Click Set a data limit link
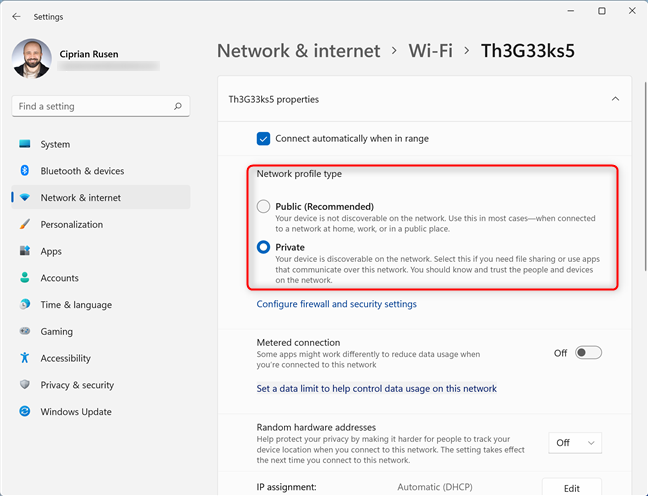648x496 pixels. [x=376, y=388]
